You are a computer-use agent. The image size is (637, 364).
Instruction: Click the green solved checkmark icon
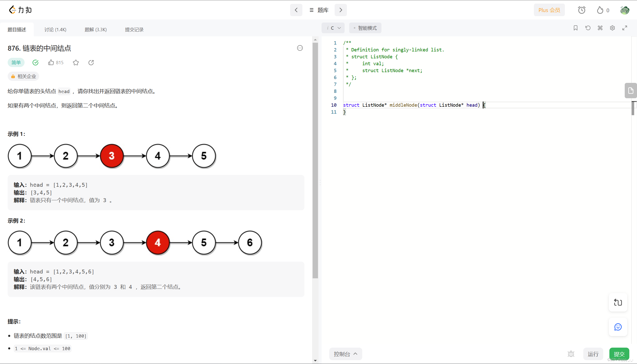pyautogui.click(x=36, y=62)
